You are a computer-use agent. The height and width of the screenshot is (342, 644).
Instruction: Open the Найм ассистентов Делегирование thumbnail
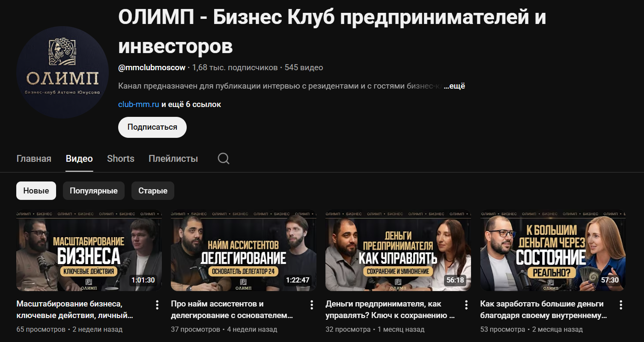244,250
